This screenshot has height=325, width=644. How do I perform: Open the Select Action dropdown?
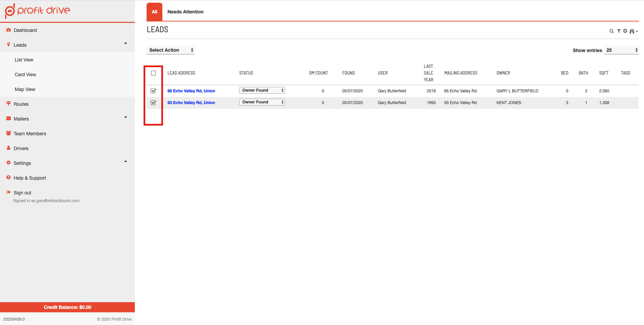(x=170, y=50)
